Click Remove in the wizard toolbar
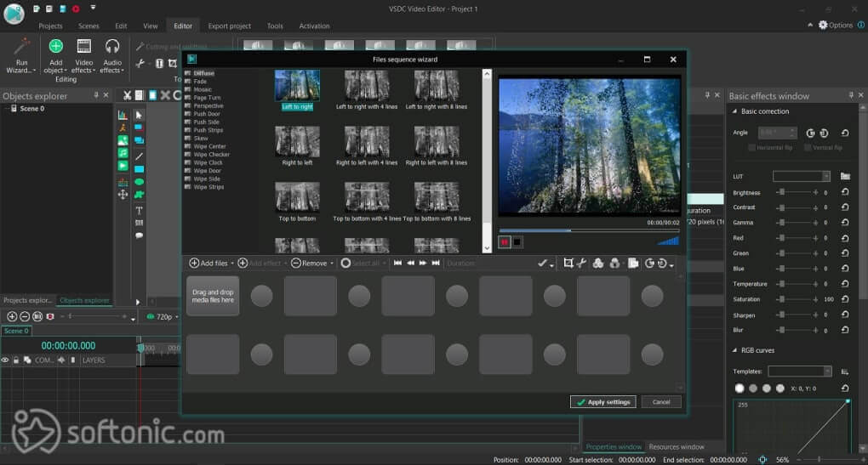This screenshot has height=465, width=868. 310,264
